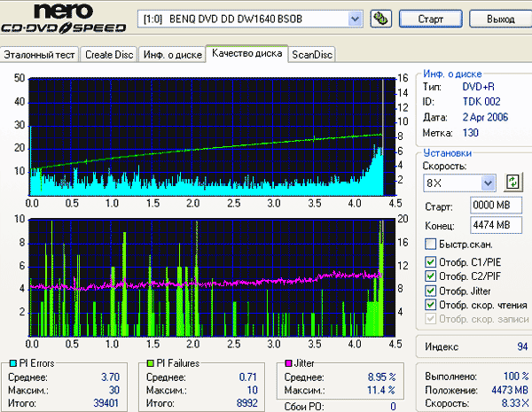
Task: Toggle the Отобр. скор. чтения checkbox
Action: [430, 305]
